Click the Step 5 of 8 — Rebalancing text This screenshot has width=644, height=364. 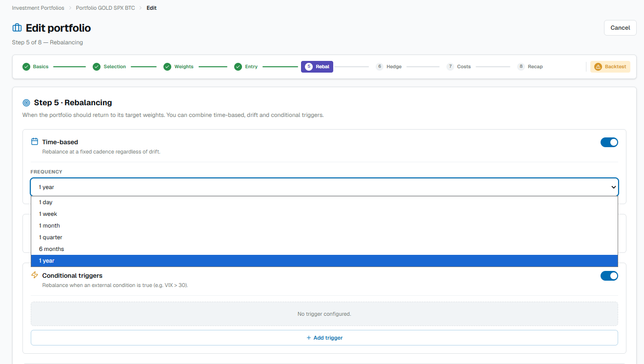tap(47, 42)
